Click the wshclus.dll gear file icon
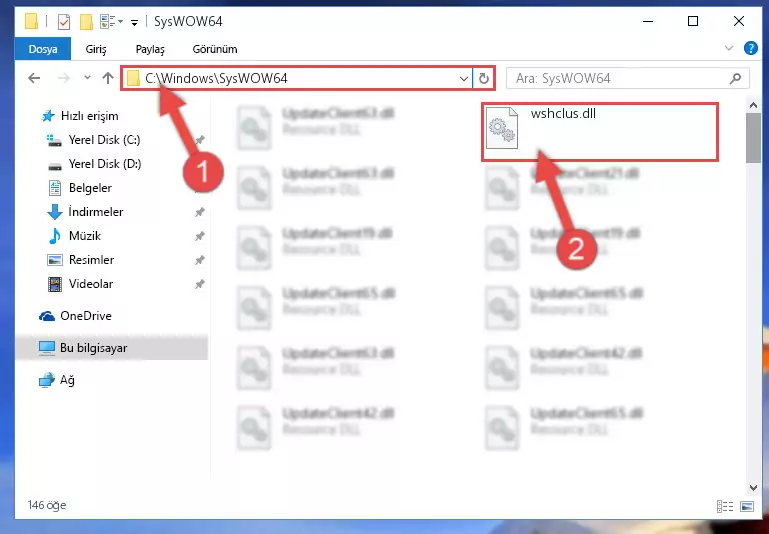This screenshot has width=769, height=534. [502, 128]
